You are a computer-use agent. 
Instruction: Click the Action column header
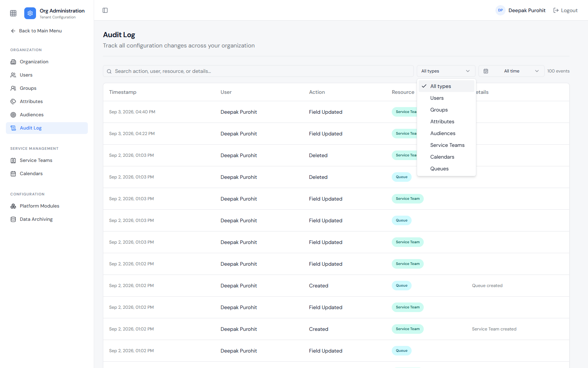click(317, 92)
